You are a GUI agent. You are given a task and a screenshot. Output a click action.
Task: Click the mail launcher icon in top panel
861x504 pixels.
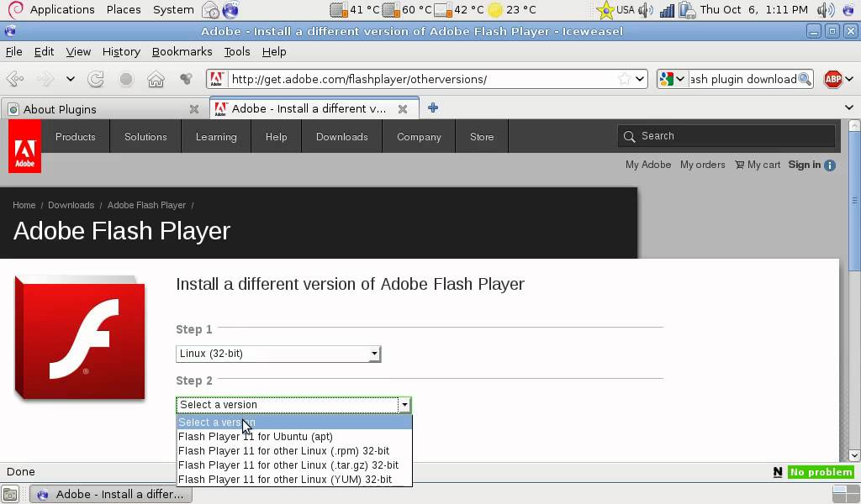tap(210, 9)
